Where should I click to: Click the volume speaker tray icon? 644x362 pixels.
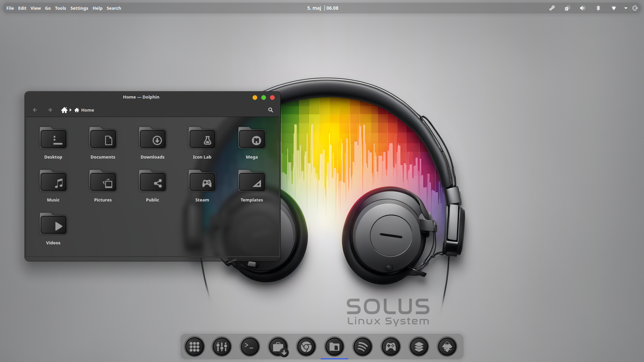(x=583, y=8)
